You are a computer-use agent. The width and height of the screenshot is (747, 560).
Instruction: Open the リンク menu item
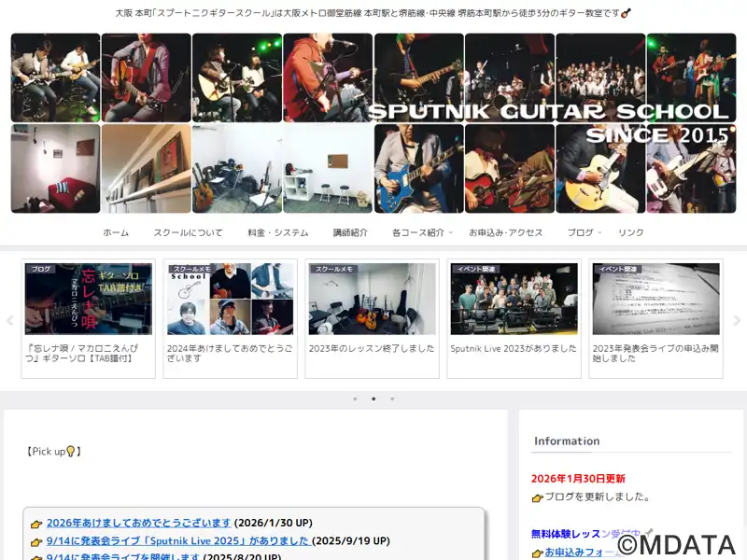[631, 232]
